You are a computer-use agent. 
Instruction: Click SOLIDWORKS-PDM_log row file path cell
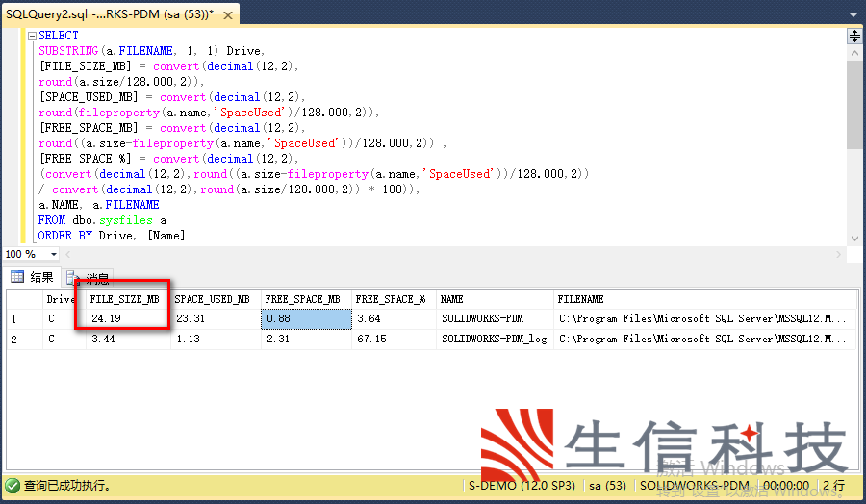(702, 339)
